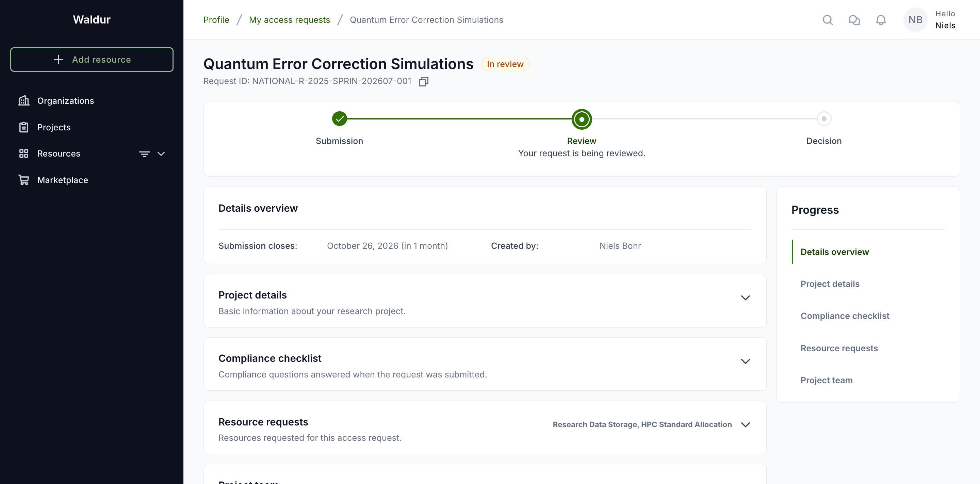Viewport: 980px width, 484px height.
Task: Click "Basic information about your research project."
Action: tap(312, 311)
